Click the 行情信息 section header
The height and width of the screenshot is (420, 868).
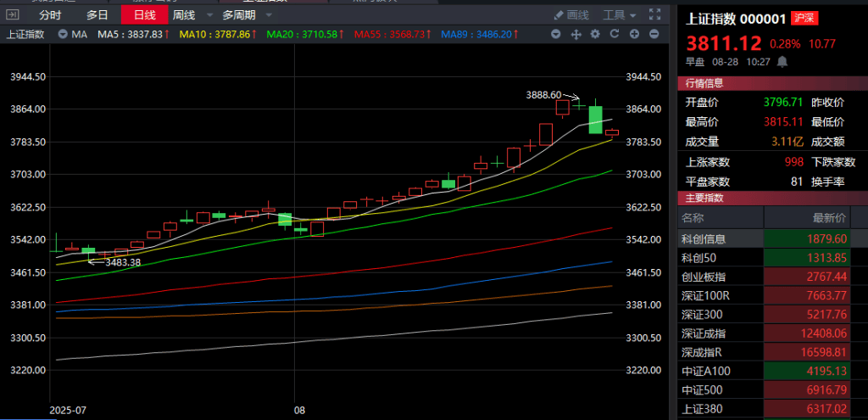[704, 84]
